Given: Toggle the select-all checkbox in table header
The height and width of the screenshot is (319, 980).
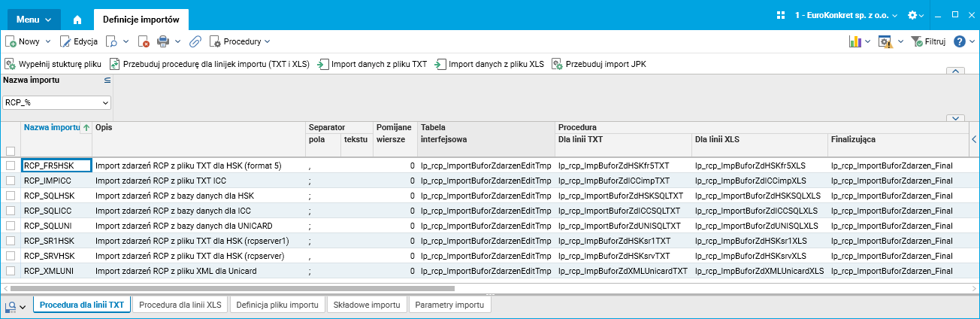Looking at the screenshot, I should coord(11,150).
